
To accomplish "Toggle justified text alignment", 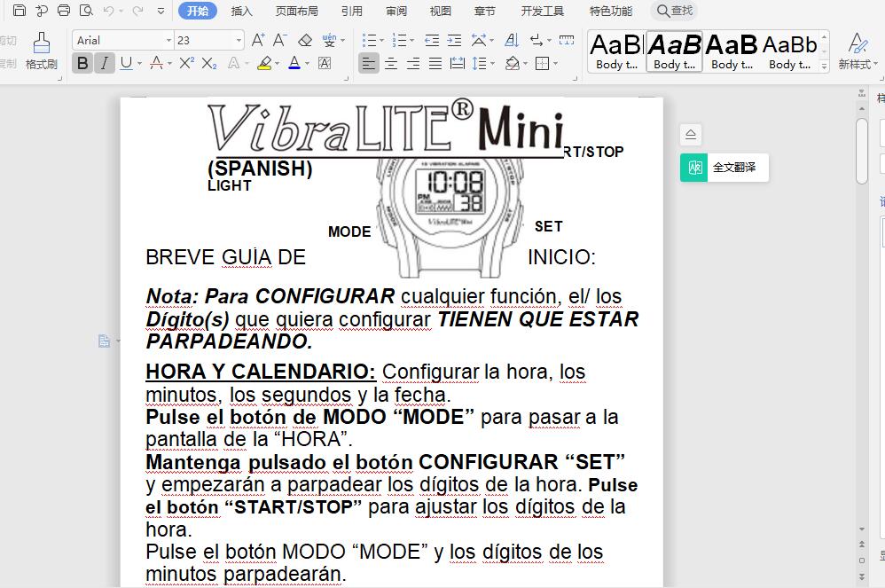I will click(435, 64).
